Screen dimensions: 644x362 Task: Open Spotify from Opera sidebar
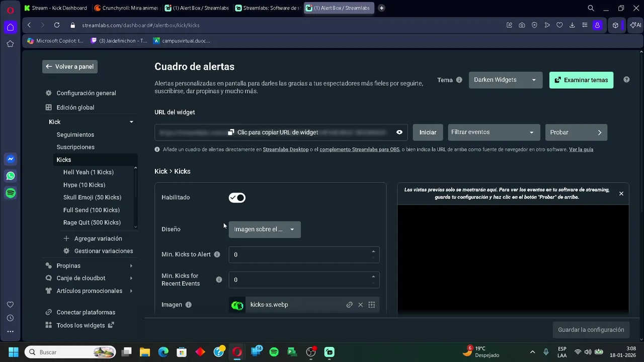pyautogui.click(x=11, y=193)
